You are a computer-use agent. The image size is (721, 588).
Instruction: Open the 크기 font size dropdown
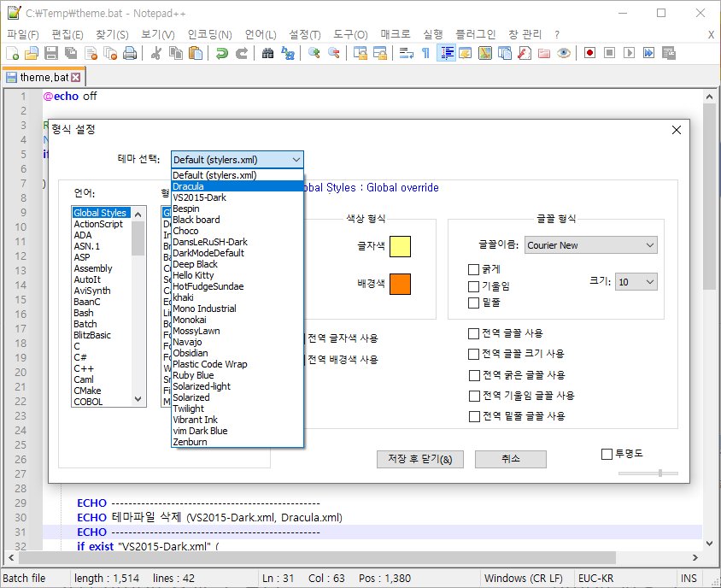pos(636,281)
